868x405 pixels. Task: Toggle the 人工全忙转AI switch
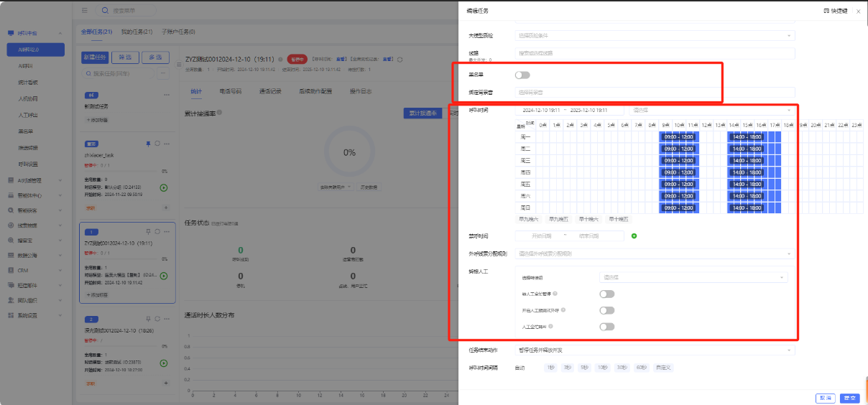tap(606, 327)
